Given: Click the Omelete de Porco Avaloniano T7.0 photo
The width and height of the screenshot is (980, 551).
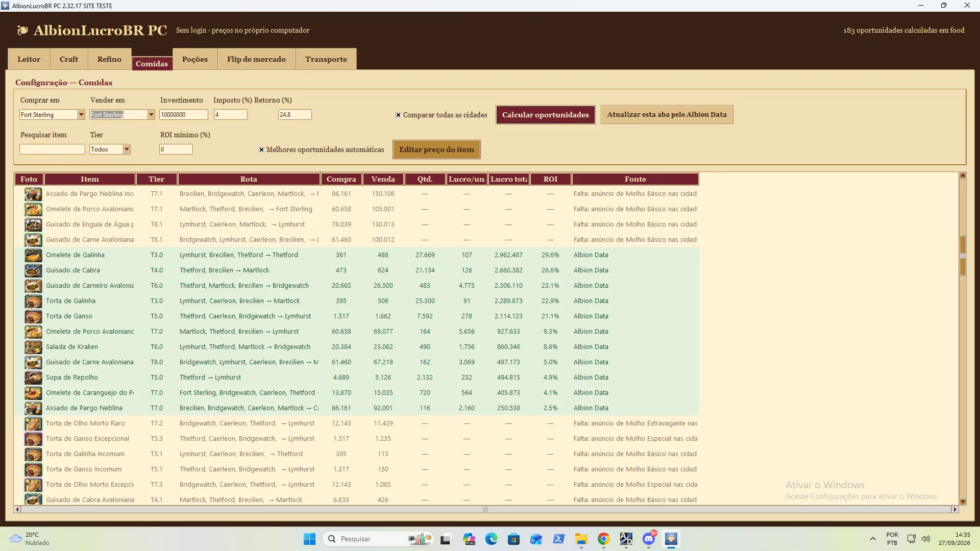Looking at the screenshot, I should tap(33, 332).
